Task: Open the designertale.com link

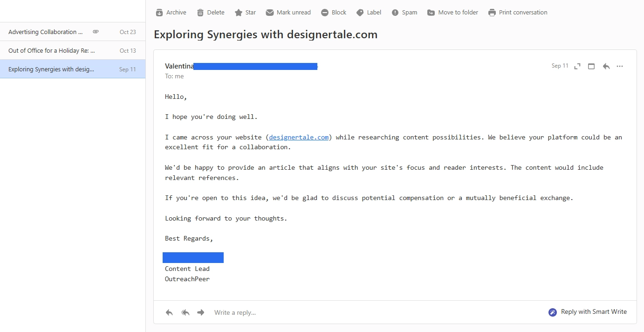Action: click(x=299, y=137)
